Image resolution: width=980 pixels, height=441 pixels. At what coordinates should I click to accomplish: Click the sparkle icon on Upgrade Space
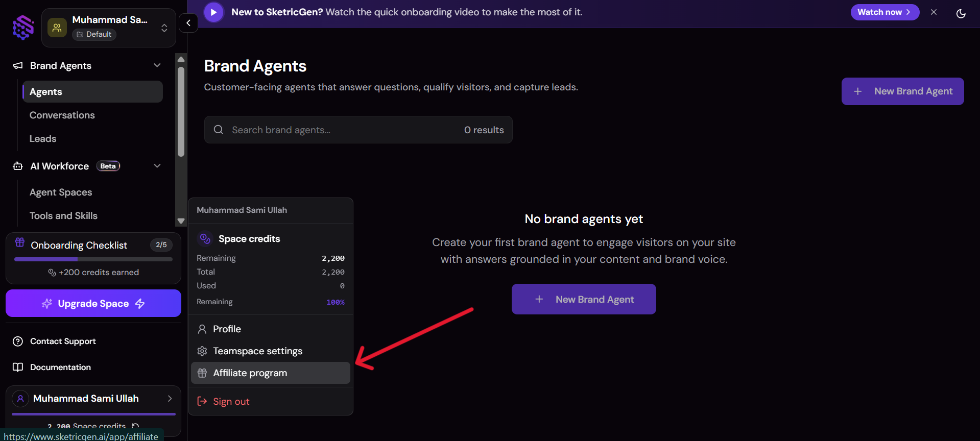(47, 304)
